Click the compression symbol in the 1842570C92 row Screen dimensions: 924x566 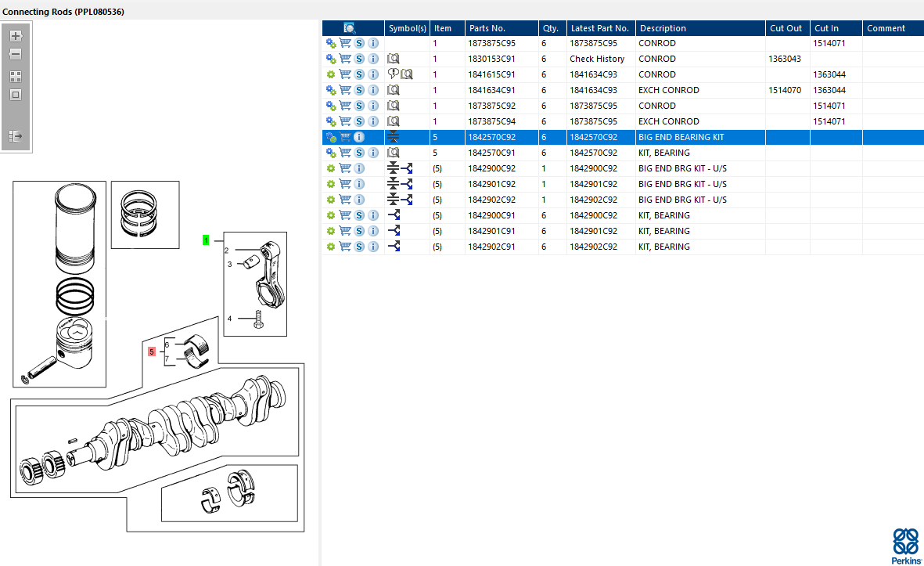[393, 137]
